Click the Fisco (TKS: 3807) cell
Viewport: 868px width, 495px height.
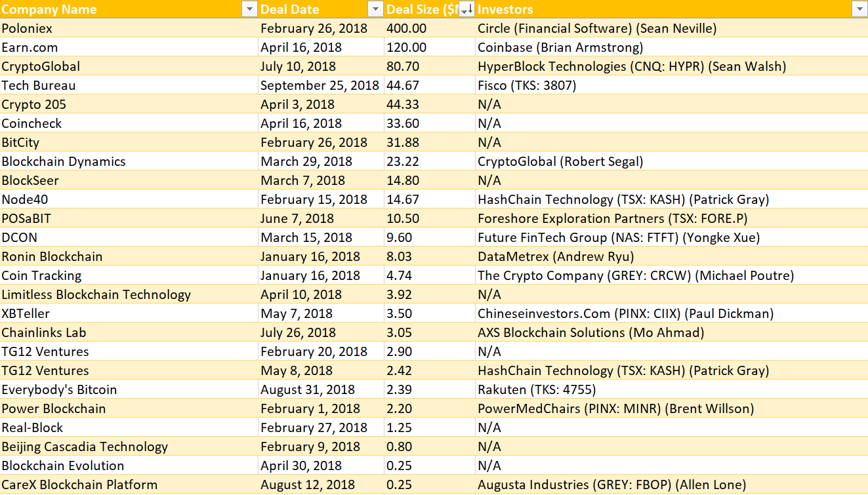click(672, 85)
